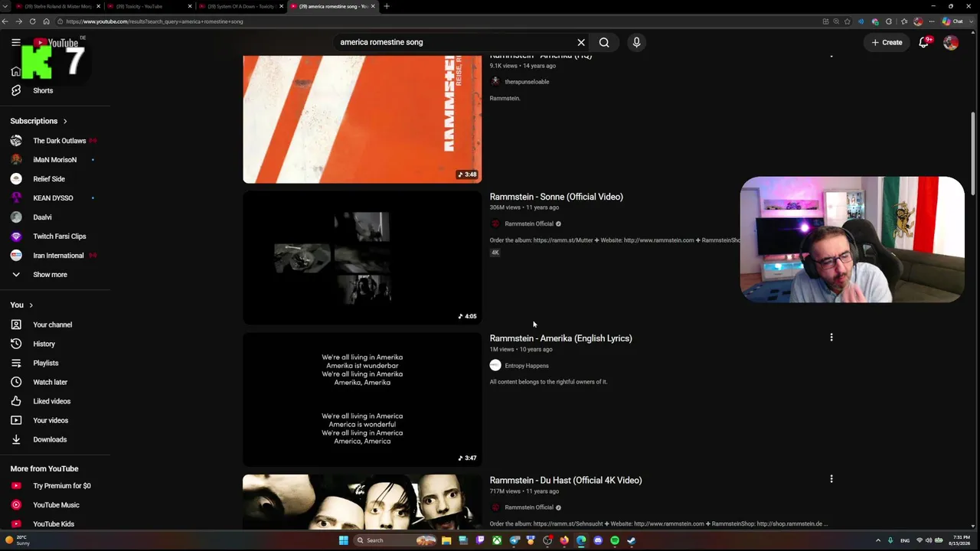Close the Toxicity - YouTube tab
The height and width of the screenshot is (551, 980).
tap(190, 6)
